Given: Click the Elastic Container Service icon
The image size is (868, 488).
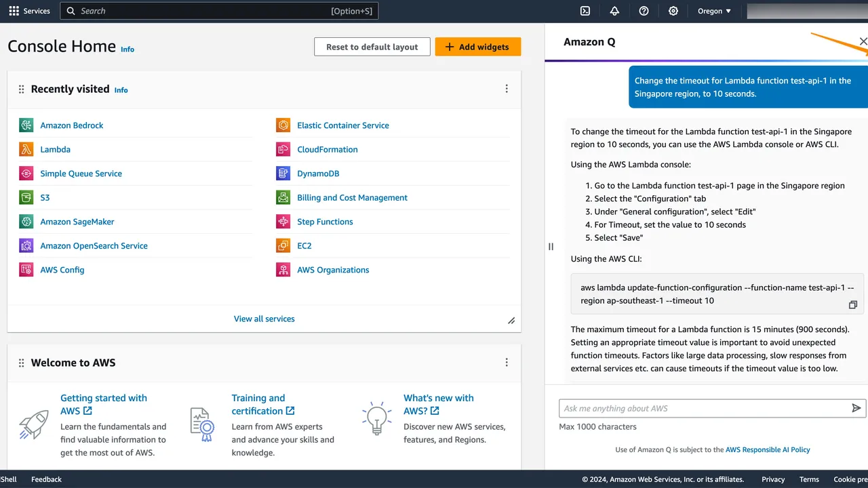Looking at the screenshot, I should tap(283, 125).
